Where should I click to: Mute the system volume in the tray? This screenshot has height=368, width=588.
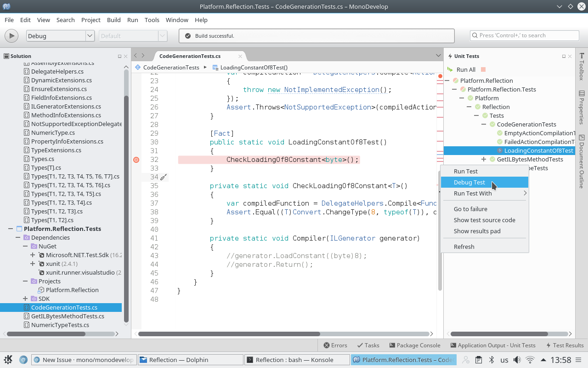517,359
